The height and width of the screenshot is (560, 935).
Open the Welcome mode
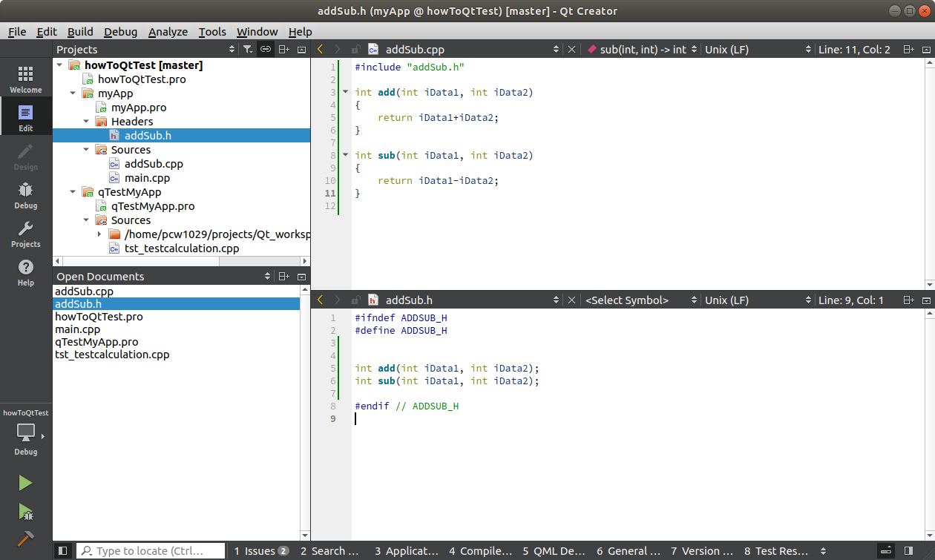tap(25, 79)
